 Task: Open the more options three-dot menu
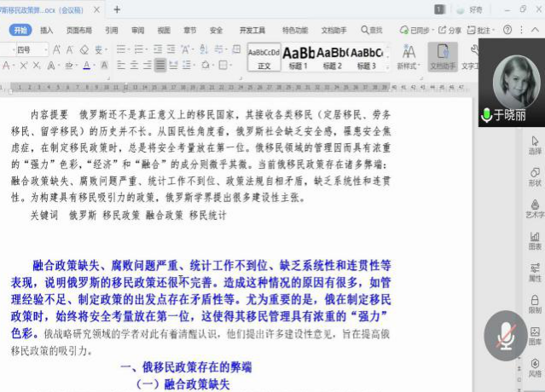pyautogui.click(x=521, y=30)
